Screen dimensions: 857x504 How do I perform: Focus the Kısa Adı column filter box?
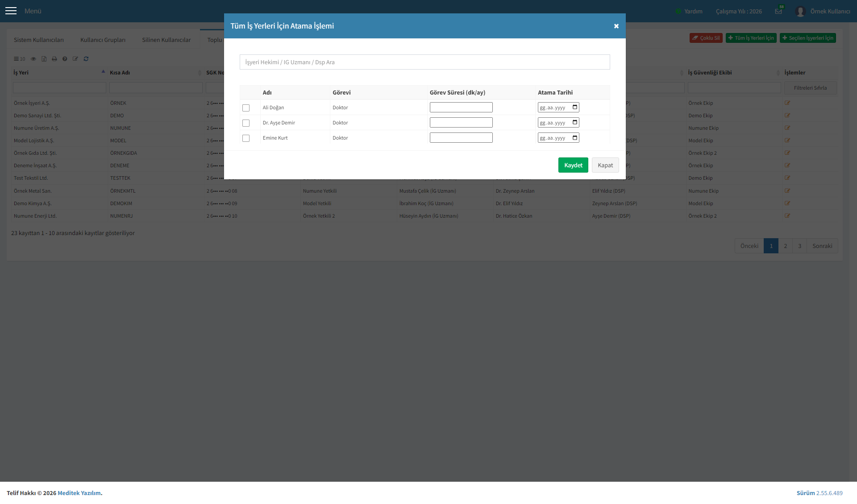tap(156, 88)
